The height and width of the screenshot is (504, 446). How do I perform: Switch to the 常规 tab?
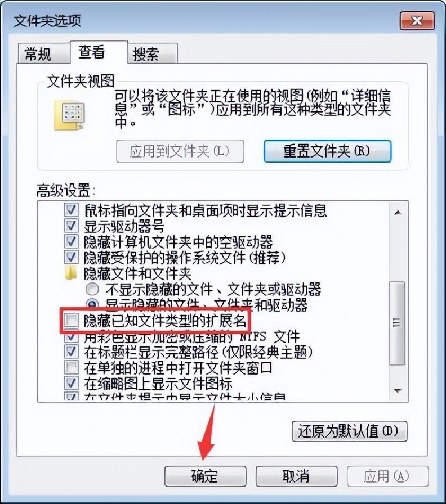tap(38, 53)
